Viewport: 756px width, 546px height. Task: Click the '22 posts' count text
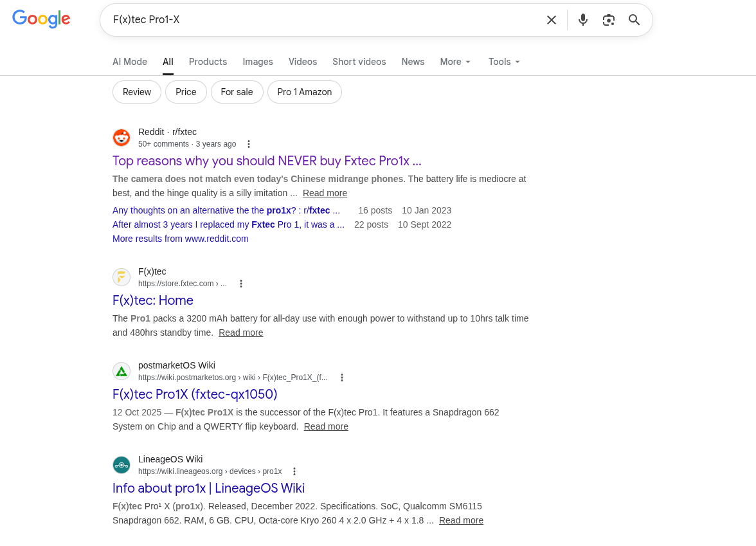point(372,225)
